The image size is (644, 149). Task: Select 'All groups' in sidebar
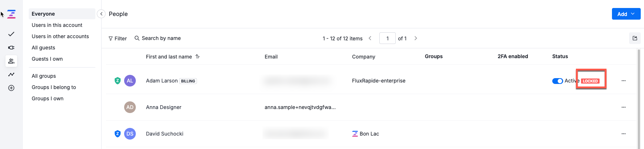pos(44,76)
